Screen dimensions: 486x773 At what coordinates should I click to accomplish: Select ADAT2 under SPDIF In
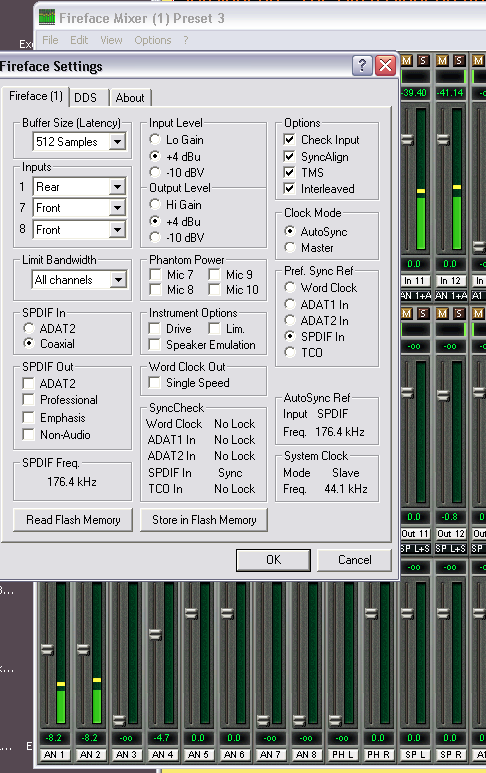(29, 328)
